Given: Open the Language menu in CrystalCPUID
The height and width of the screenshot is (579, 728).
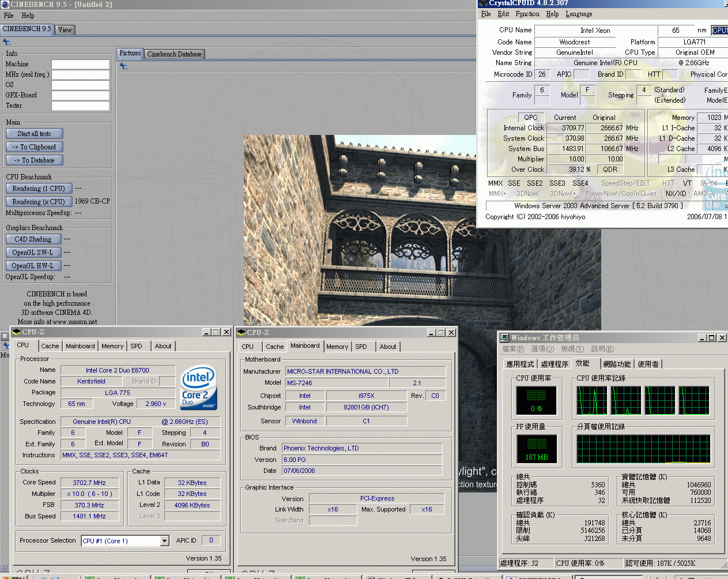Looking at the screenshot, I should pos(579,14).
